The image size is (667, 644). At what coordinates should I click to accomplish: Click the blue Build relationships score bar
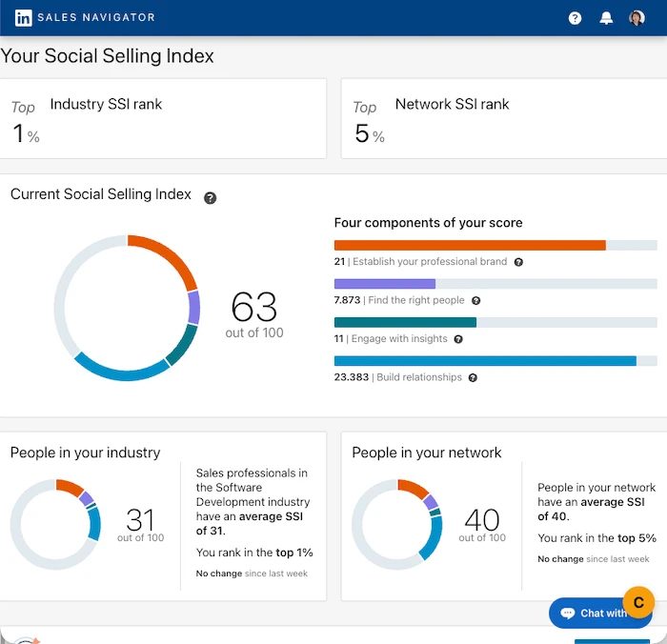pos(485,361)
